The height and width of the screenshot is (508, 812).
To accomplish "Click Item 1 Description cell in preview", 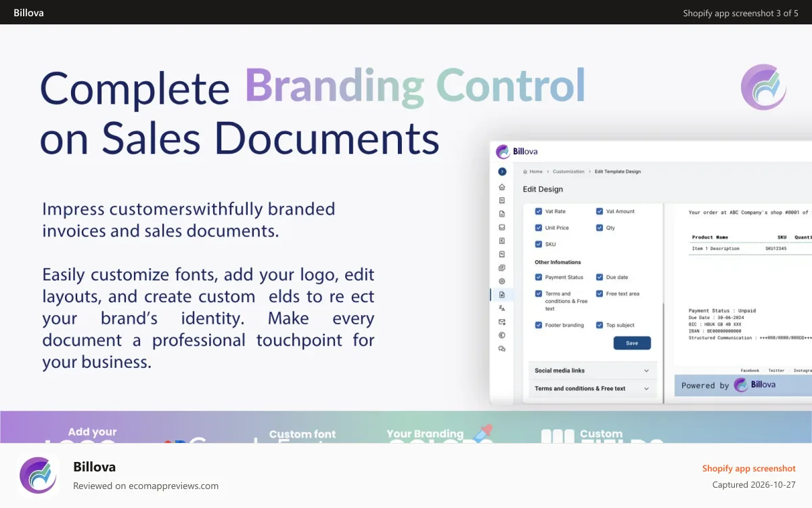I will coord(715,249).
